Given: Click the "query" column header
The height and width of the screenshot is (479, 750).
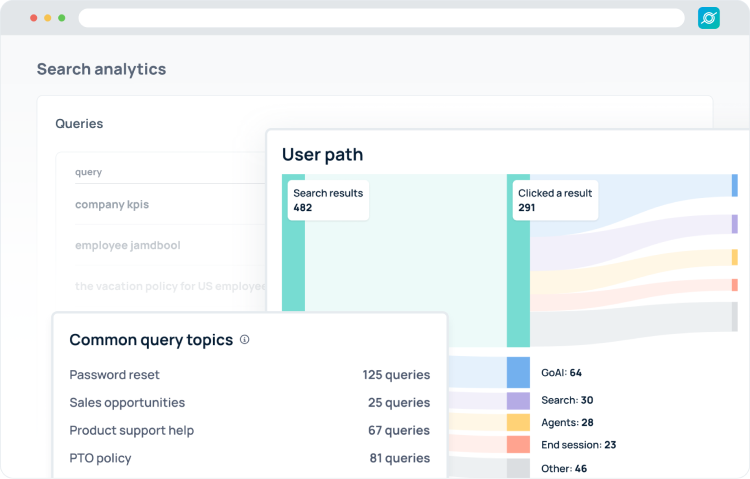Looking at the screenshot, I should tap(88, 172).
